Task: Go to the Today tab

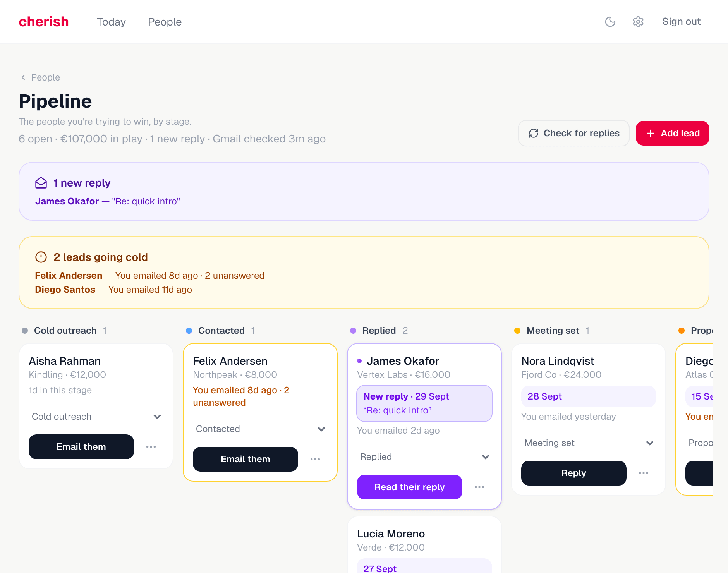Action: (x=111, y=22)
